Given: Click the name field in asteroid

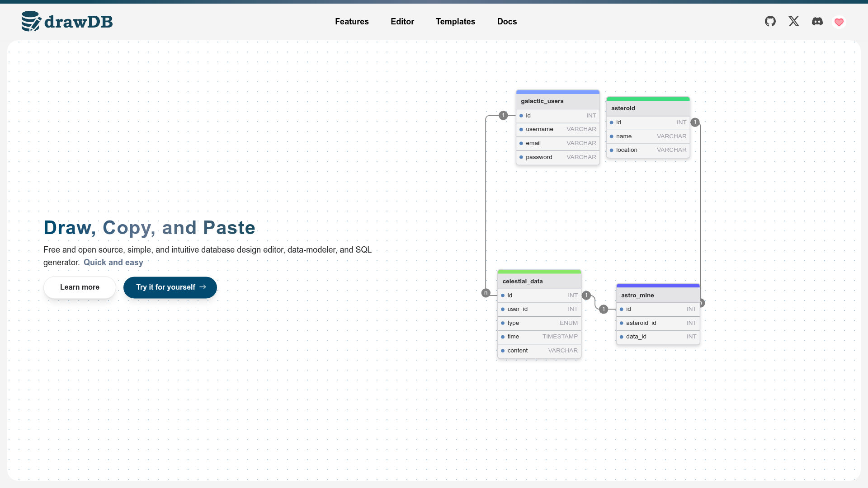Looking at the screenshot, I should tap(648, 136).
